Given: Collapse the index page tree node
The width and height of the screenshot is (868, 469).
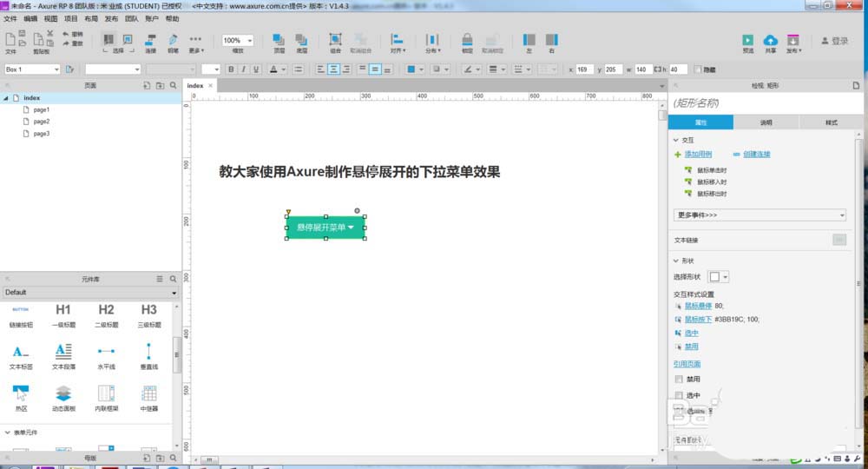Looking at the screenshot, I should (x=6, y=98).
